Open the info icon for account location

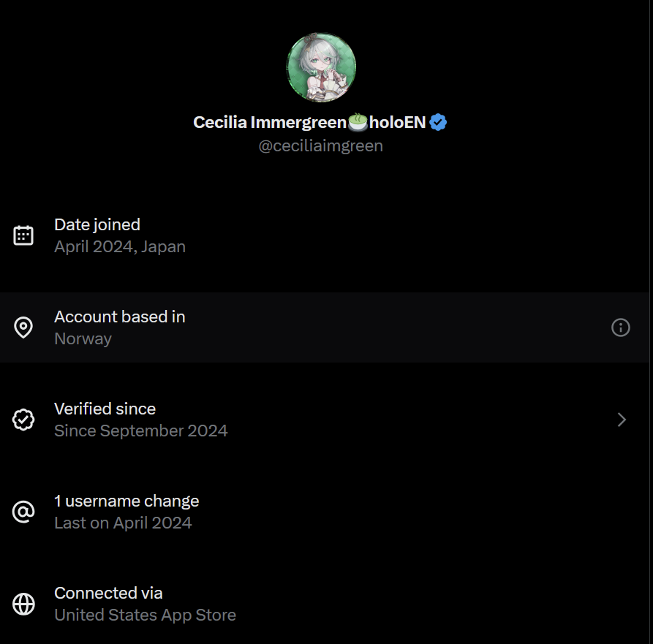620,327
